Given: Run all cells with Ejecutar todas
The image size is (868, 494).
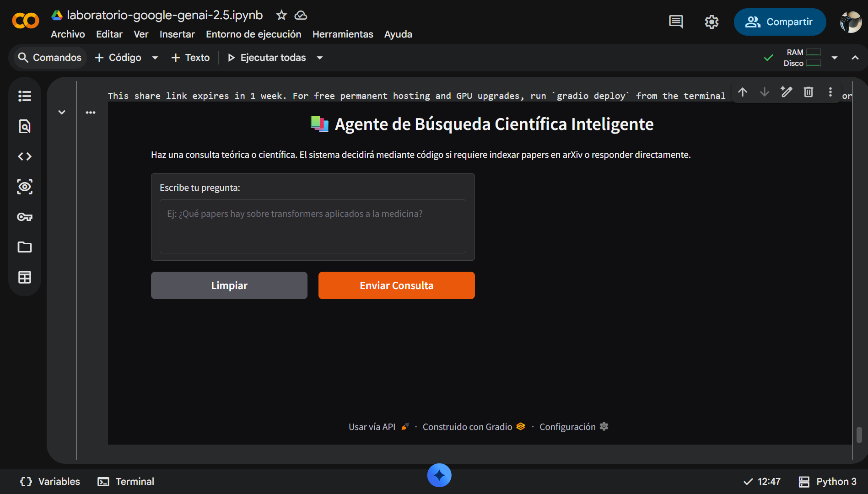Looking at the screenshot, I should click(x=267, y=58).
